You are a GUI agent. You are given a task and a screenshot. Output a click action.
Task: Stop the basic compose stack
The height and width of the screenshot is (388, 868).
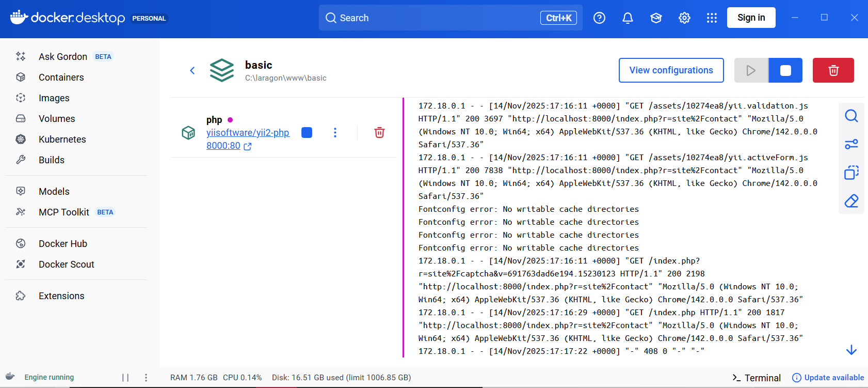(x=785, y=70)
